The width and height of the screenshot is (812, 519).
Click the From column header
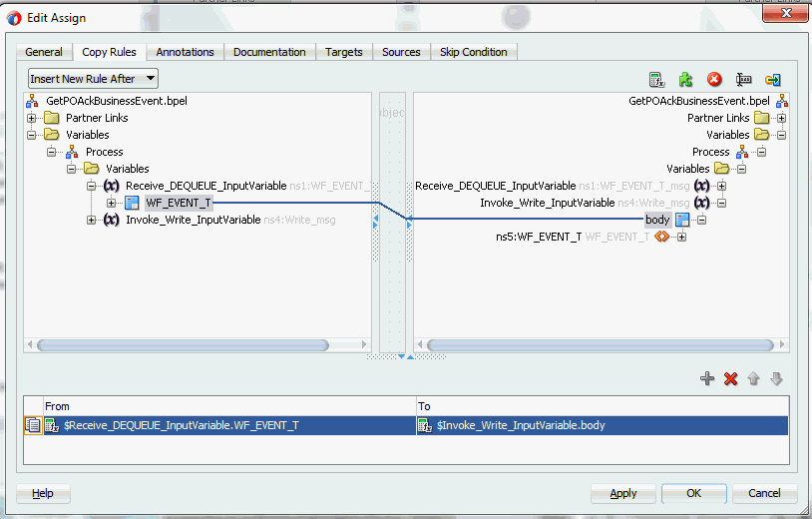point(229,406)
